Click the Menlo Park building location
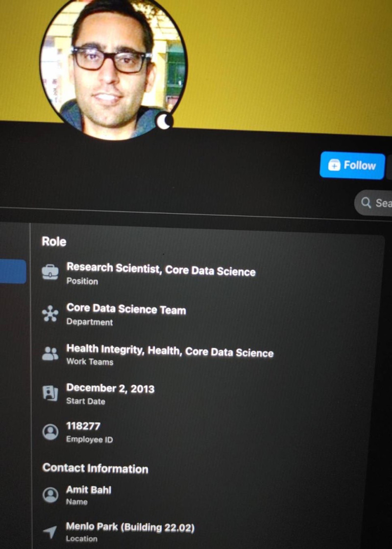The height and width of the screenshot is (549, 392). tap(130, 526)
